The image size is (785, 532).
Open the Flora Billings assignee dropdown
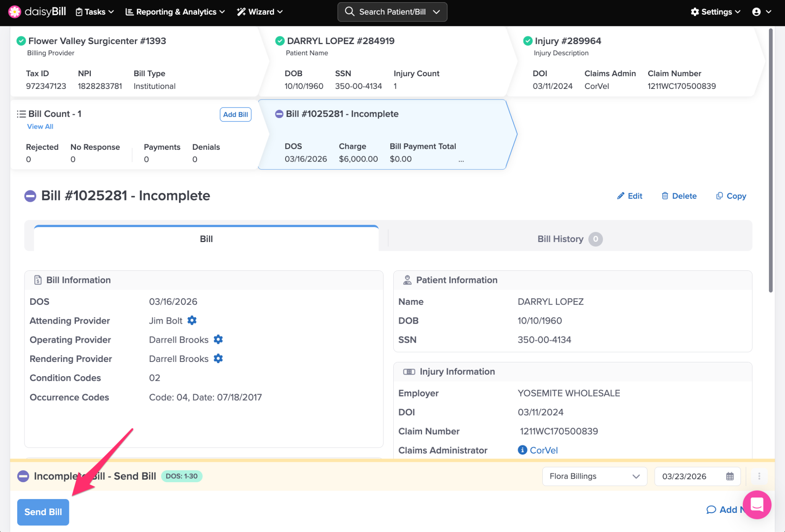point(594,476)
